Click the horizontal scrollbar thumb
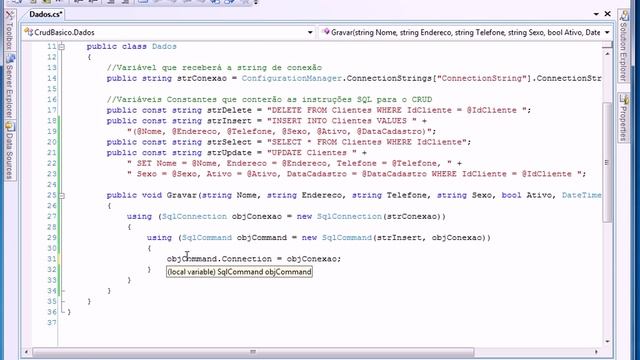 [253, 352]
